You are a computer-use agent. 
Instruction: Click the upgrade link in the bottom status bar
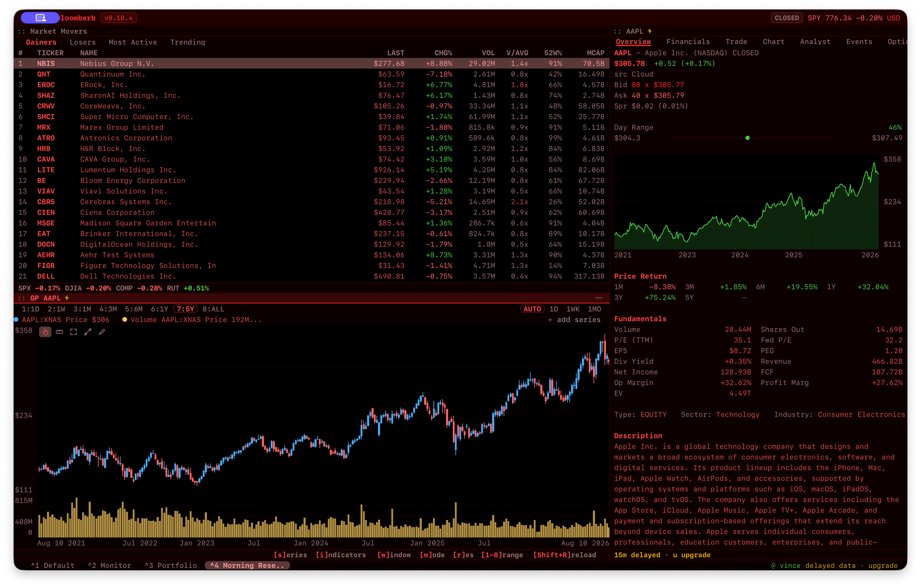[x=883, y=566]
